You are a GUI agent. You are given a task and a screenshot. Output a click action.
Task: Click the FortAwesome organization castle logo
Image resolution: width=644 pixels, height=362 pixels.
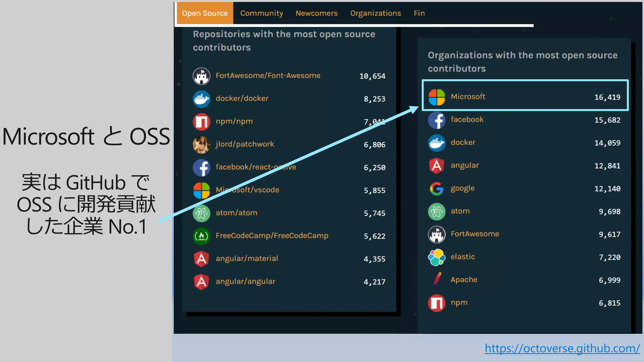click(x=437, y=234)
